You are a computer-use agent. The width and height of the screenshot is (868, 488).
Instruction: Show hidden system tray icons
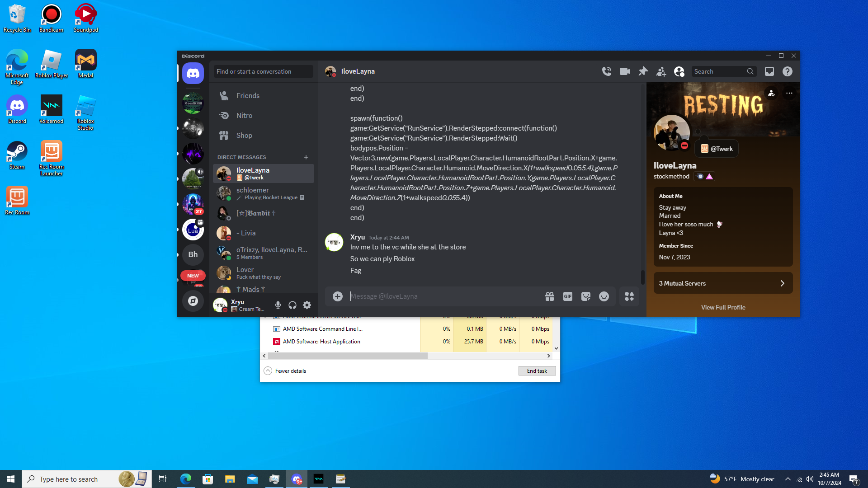[x=788, y=479]
